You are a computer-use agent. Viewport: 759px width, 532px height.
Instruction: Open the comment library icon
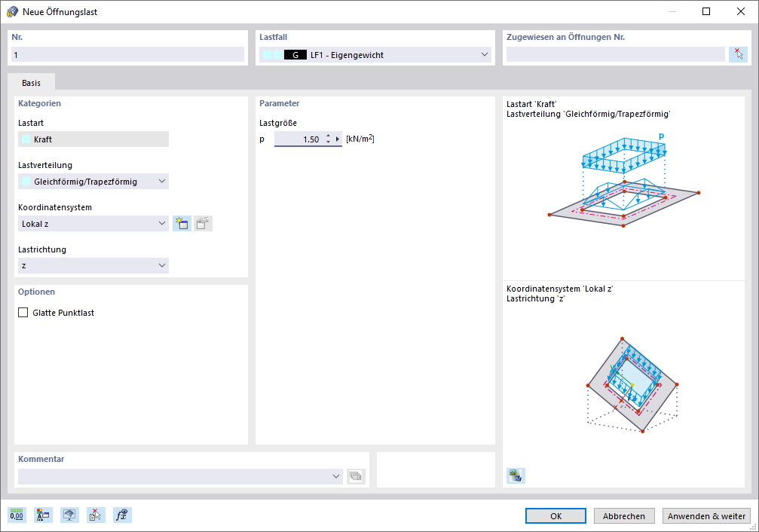pyautogui.click(x=356, y=476)
